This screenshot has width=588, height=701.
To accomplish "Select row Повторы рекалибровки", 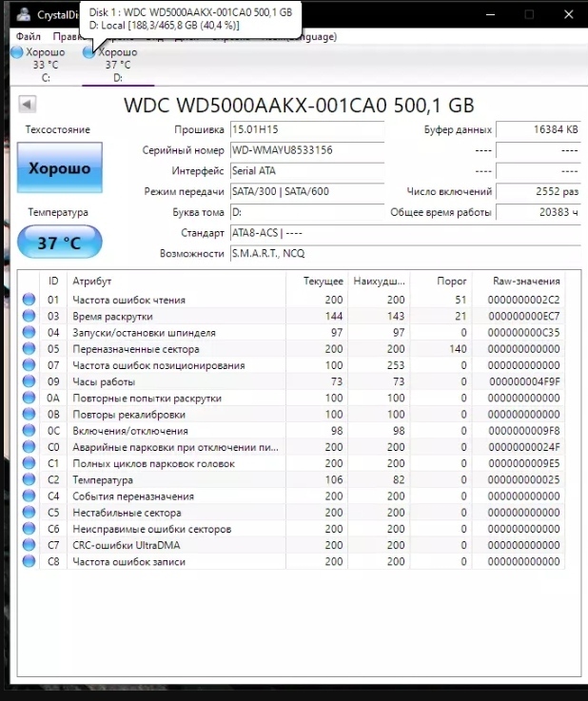I will click(x=291, y=414).
